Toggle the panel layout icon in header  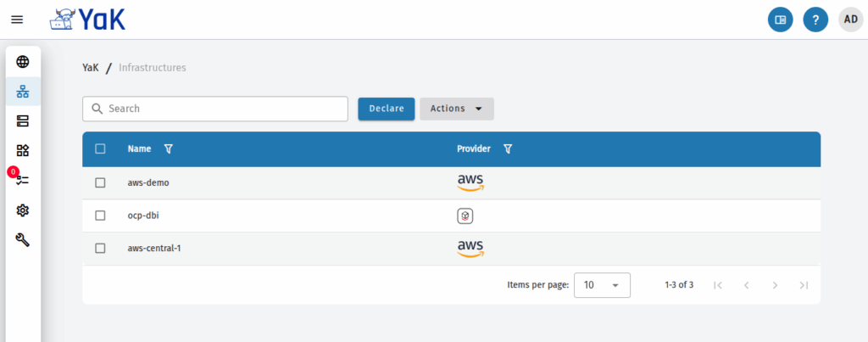pyautogui.click(x=781, y=20)
